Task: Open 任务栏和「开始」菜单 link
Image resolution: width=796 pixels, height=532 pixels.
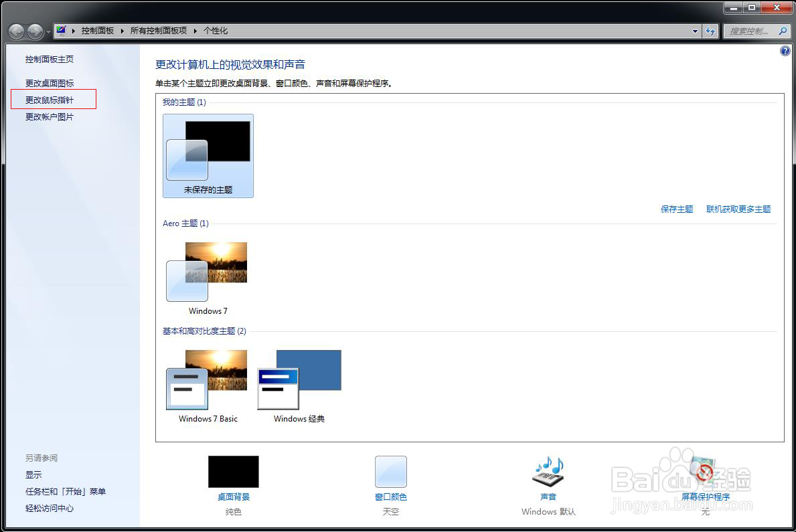Action: point(66,491)
